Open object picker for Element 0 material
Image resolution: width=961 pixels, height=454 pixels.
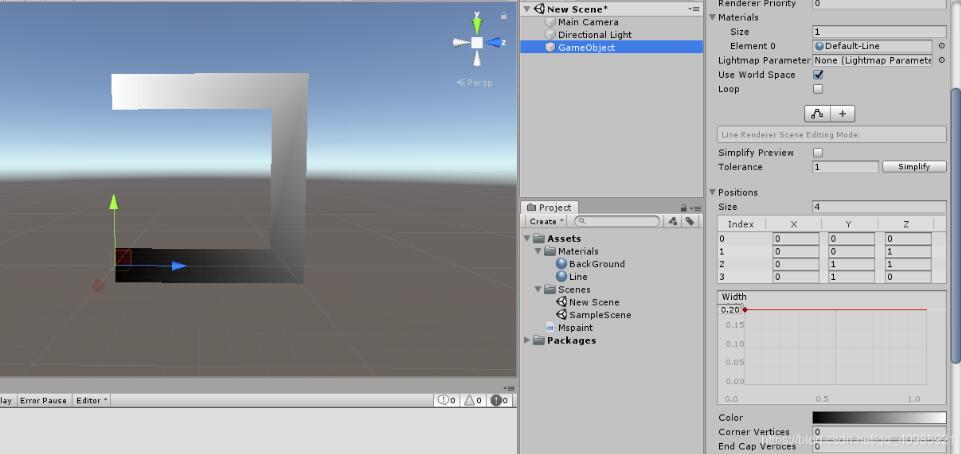[941, 46]
